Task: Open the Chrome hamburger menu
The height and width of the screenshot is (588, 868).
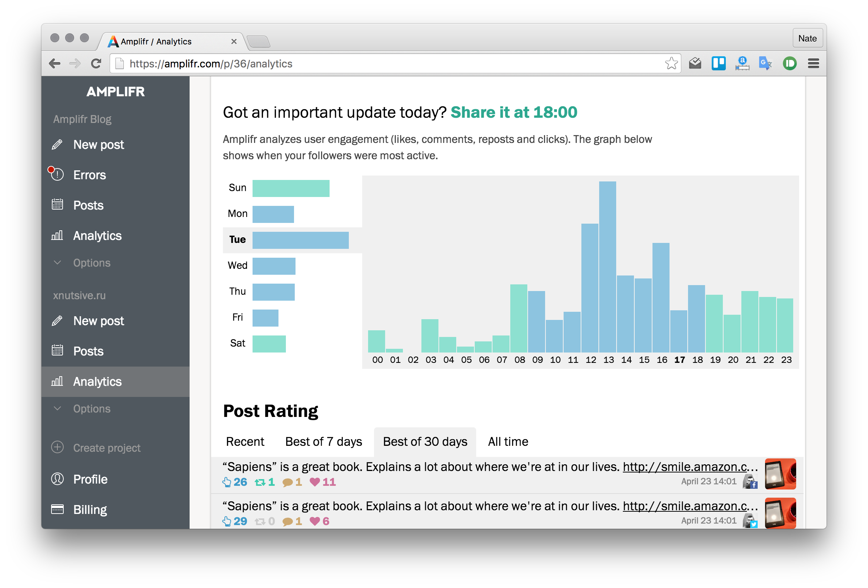Action: (x=813, y=64)
